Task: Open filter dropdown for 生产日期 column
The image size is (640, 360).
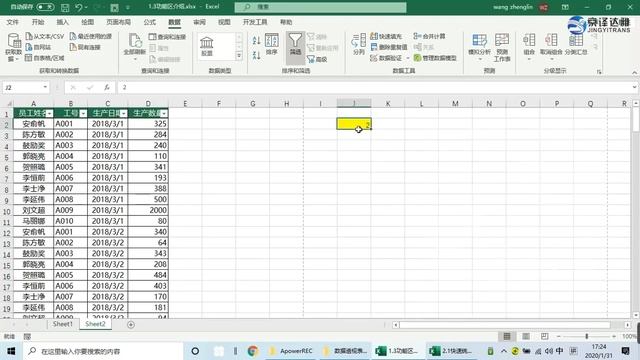Action: 123,113
